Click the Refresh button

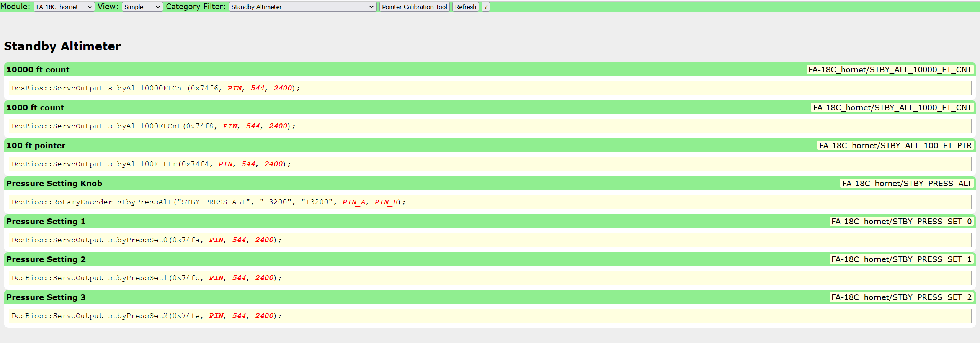coord(465,7)
